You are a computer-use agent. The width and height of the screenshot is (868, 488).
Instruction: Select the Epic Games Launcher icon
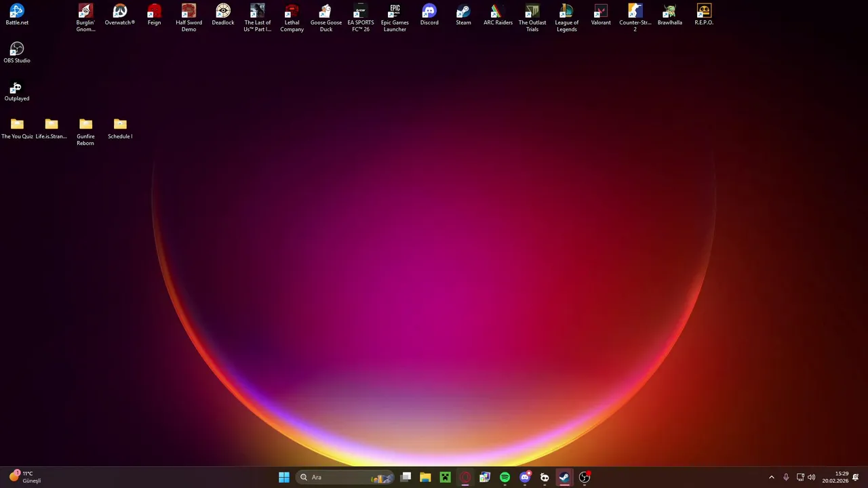click(x=395, y=18)
